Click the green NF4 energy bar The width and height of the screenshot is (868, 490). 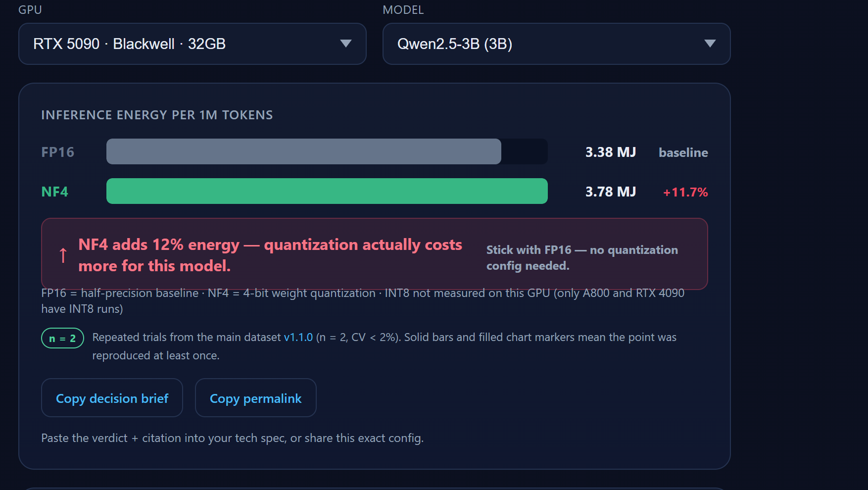coord(327,191)
